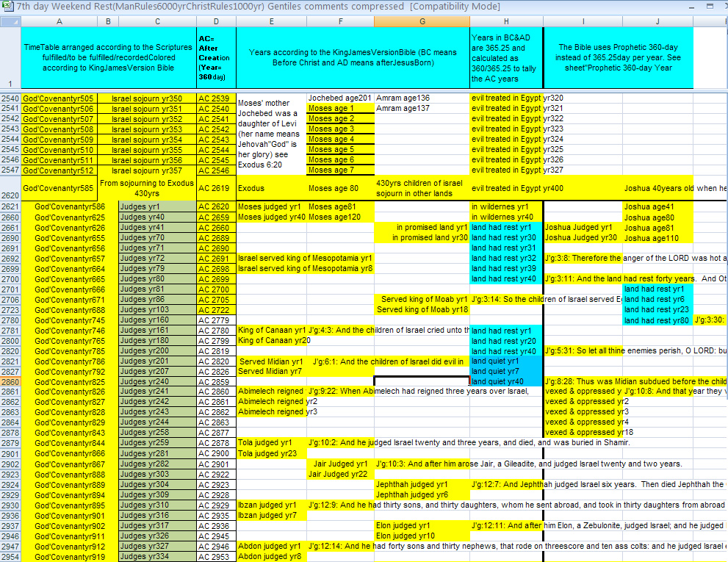Select the cell 'Moses age120'
728x562 pixels.
(340, 217)
